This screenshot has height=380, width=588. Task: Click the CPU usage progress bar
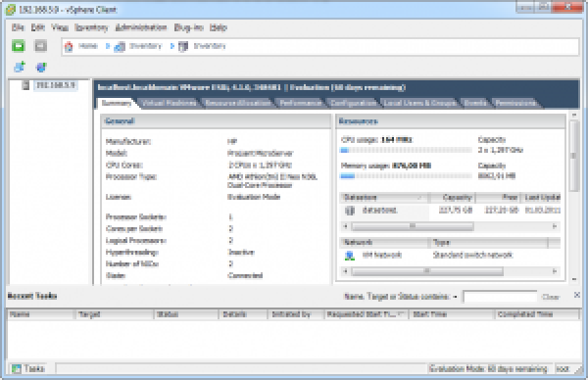tap(406, 150)
